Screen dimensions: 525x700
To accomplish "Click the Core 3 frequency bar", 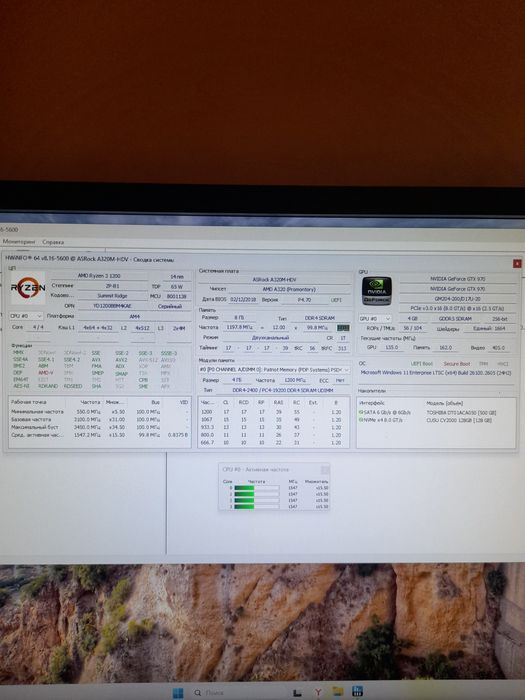I will pos(256,507).
